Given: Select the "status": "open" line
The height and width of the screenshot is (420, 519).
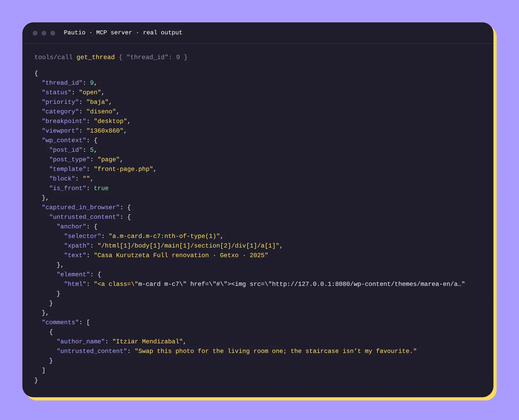Looking at the screenshot, I should pos(73,93).
